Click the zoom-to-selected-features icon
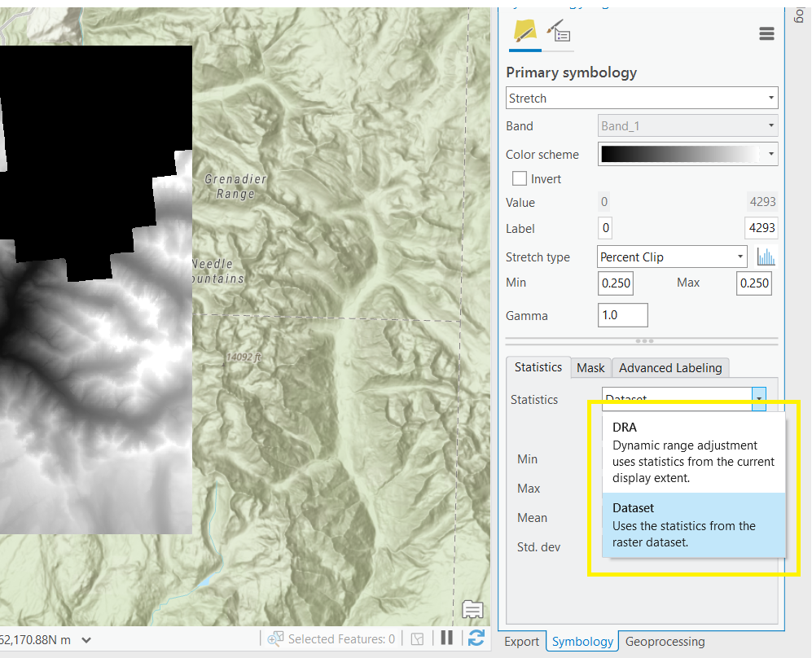This screenshot has width=812, height=658. pos(275,638)
